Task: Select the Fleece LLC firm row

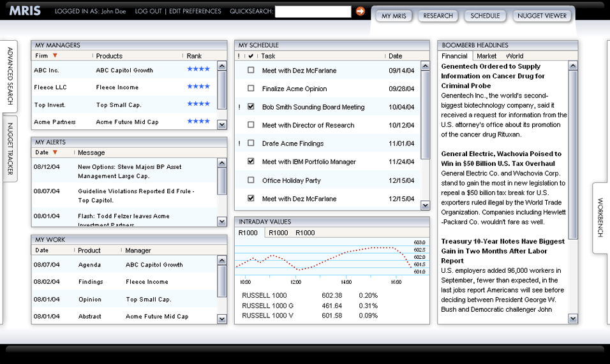Action: pos(124,87)
